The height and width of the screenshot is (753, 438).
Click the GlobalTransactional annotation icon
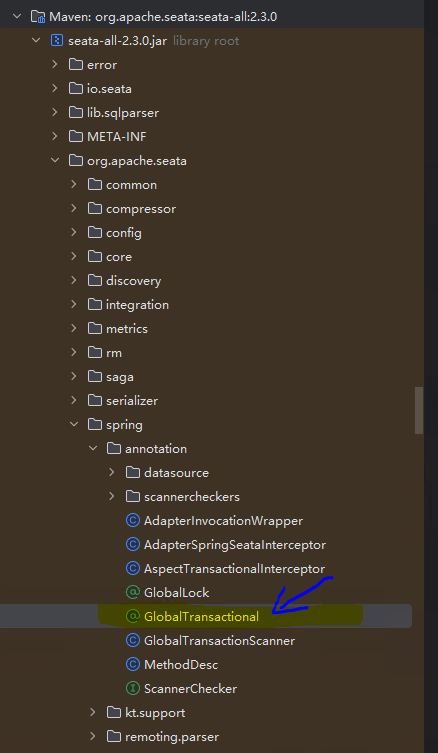pos(133,617)
